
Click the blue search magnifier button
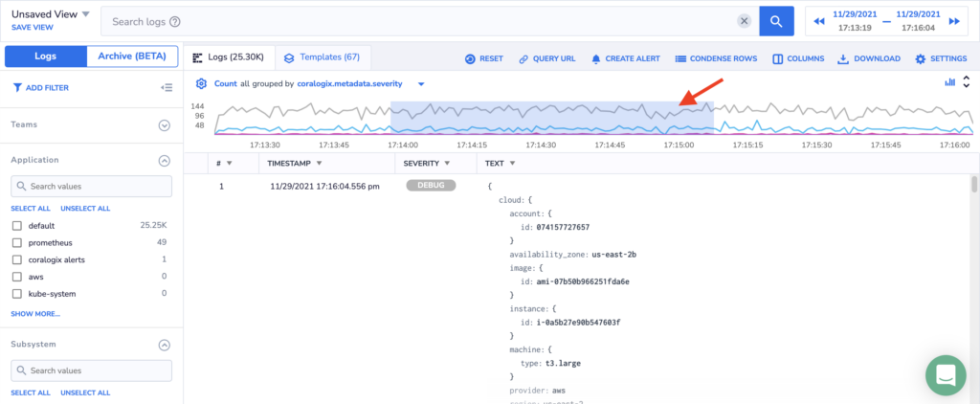(776, 21)
